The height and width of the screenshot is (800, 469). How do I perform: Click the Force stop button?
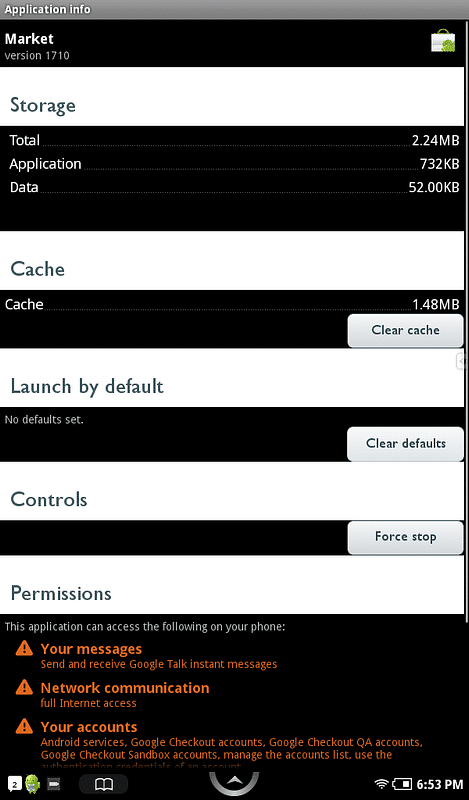[406, 537]
